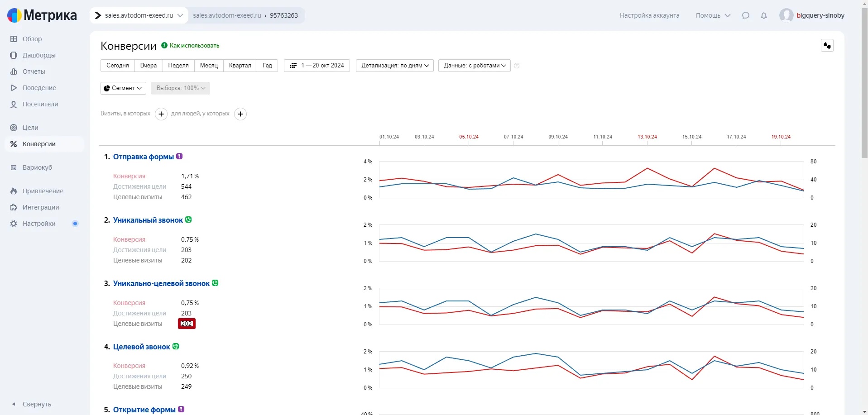Open the Уникальный звонок goal link
Image resolution: width=868 pixels, height=415 pixels.
click(148, 220)
